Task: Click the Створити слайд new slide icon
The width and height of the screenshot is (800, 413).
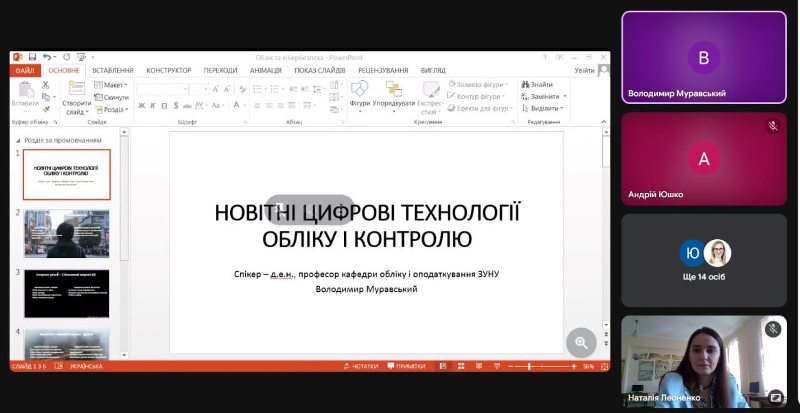Action: point(76,93)
